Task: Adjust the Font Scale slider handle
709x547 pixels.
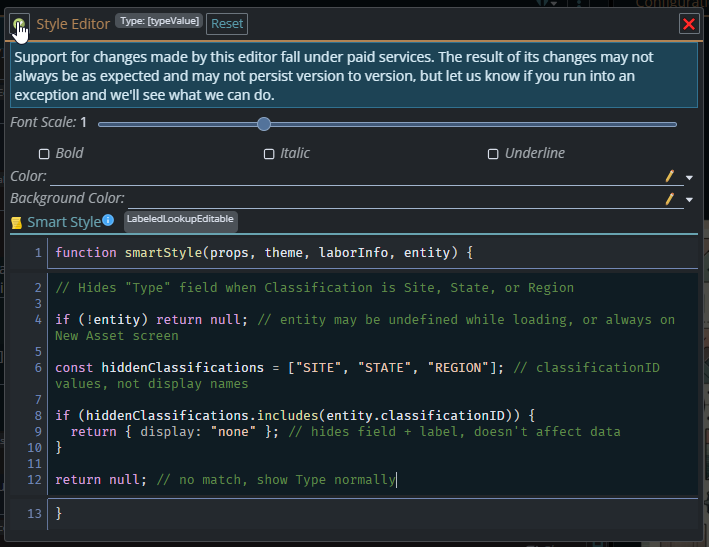Action: coord(264,124)
